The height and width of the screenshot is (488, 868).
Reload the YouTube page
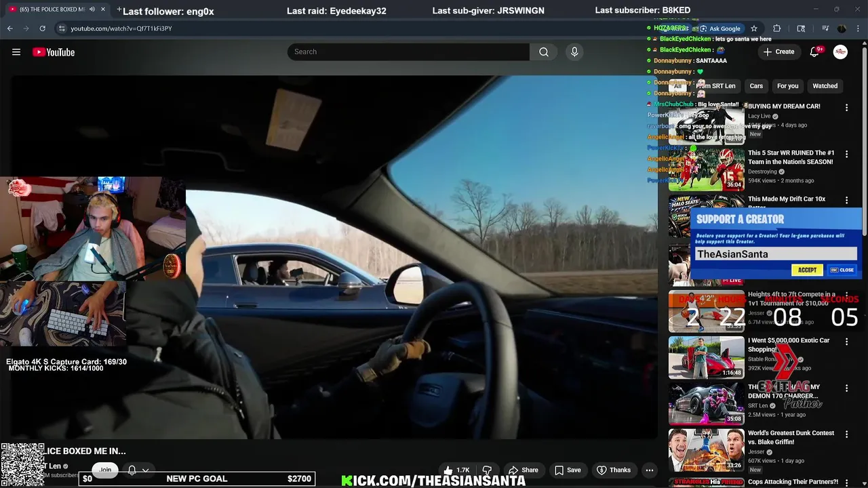(x=42, y=28)
